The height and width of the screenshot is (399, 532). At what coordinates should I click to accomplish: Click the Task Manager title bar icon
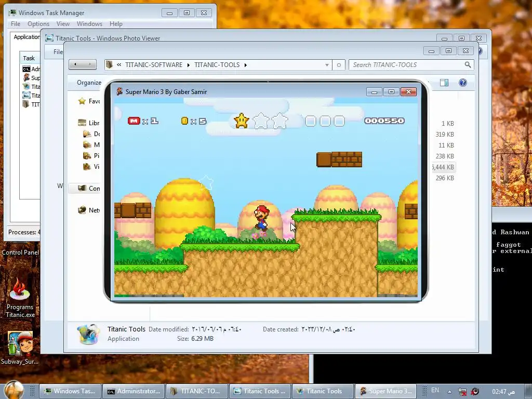click(13, 12)
